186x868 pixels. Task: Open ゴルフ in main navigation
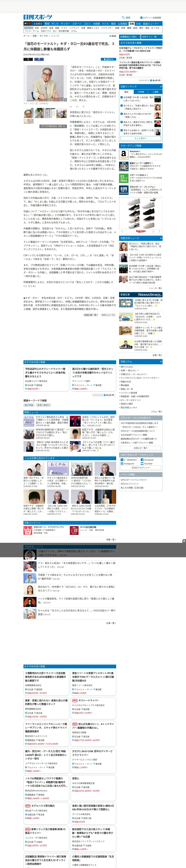click(87, 24)
